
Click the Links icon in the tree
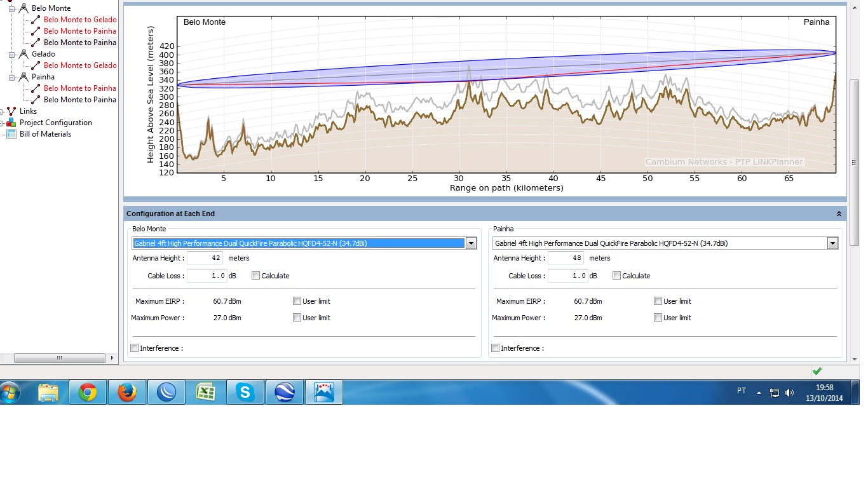click(11, 111)
